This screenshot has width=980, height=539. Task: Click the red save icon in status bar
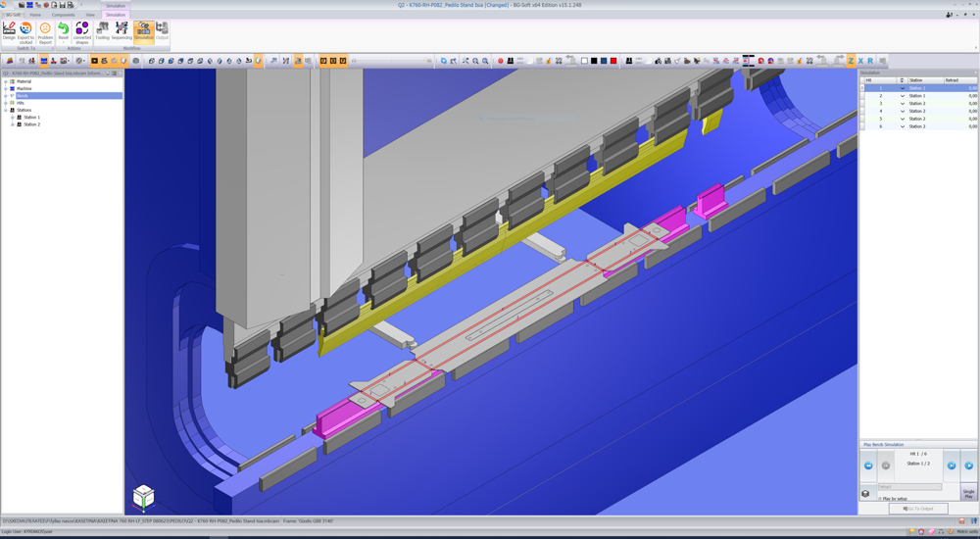pos(962,520)
